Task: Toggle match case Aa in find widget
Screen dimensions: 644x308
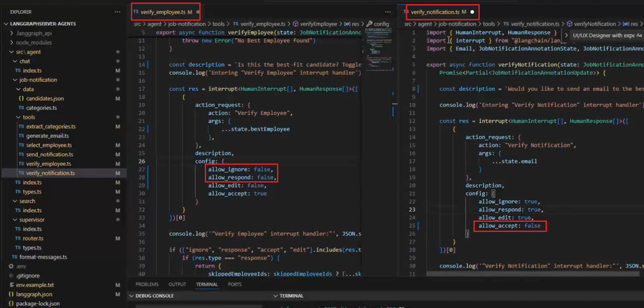Action: pyautogui.click(x=639, y=35)
